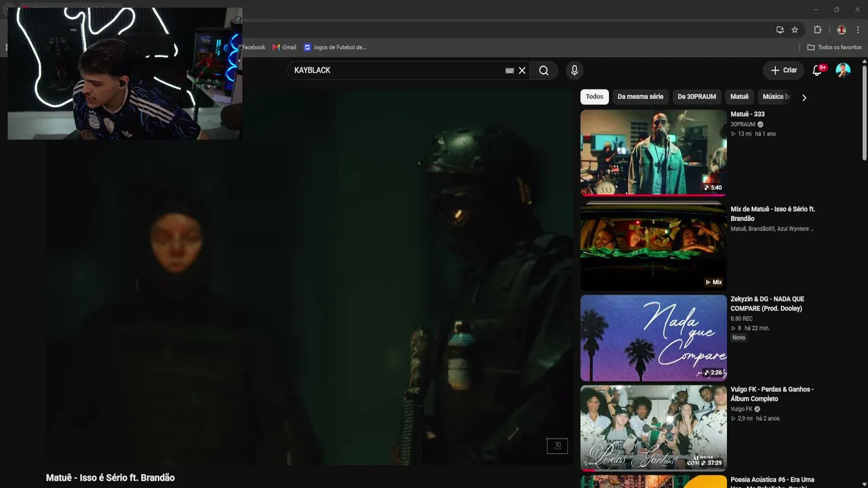This screenshot has width=868, height=488.
Task: Open Todos os favoritos folder
Action: pos(834,47)
